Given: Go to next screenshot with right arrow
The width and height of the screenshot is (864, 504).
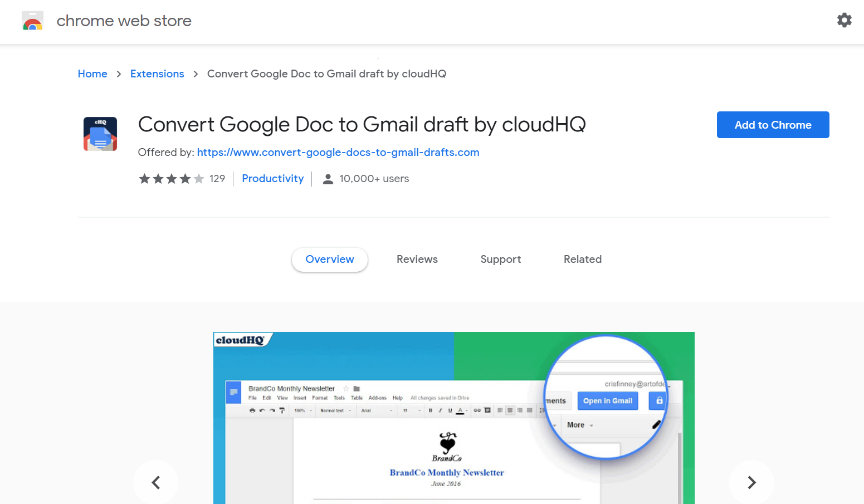Looking at the screenshot, I should (751, 482).
